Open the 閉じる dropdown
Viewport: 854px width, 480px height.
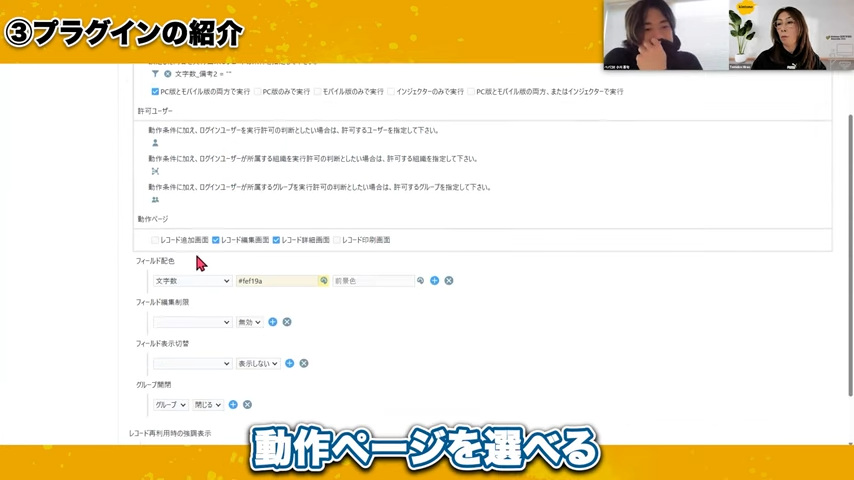pos(208,405)
